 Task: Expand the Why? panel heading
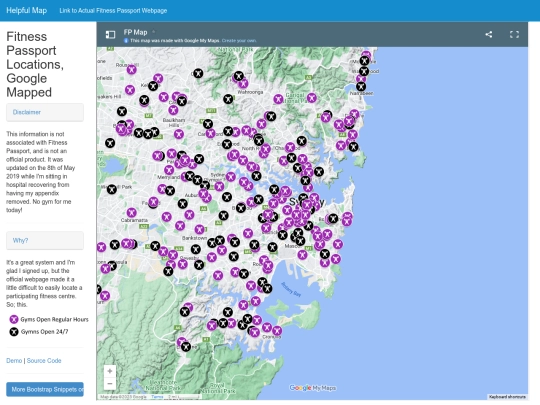(x=45, y=240)
